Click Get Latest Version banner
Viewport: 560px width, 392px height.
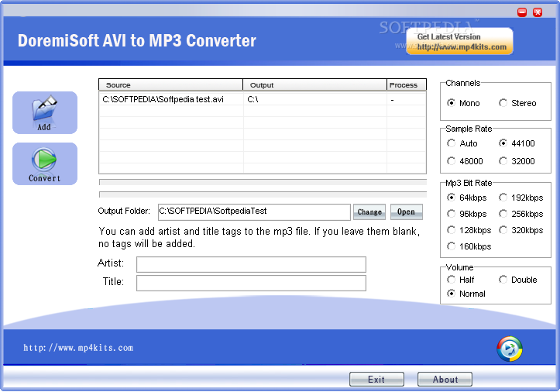click(459, 42)
